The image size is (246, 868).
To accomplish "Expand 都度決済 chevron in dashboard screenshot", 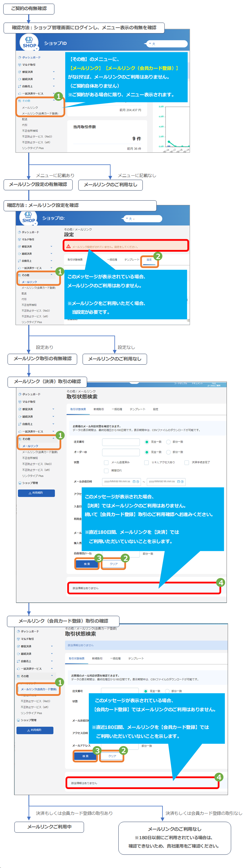I will [x=54, y=72].
